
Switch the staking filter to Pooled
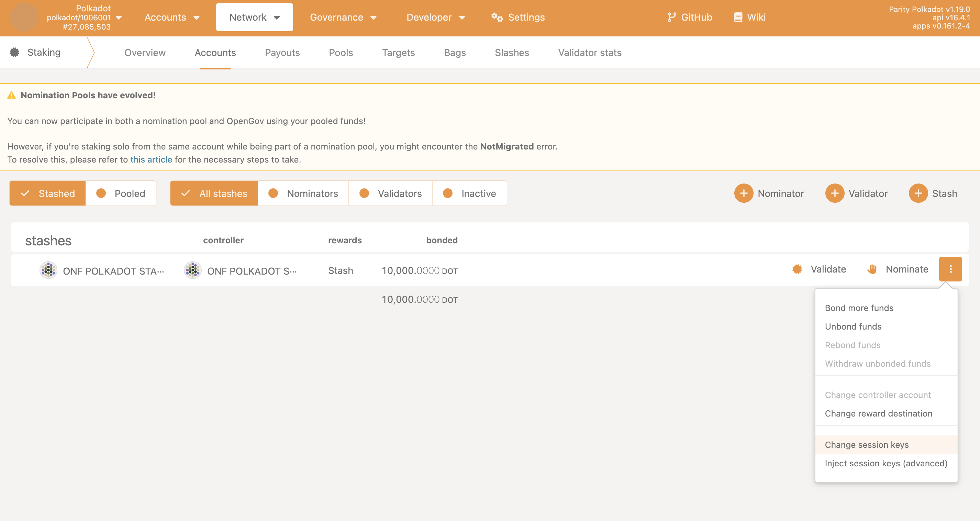(x=121, y=193)
